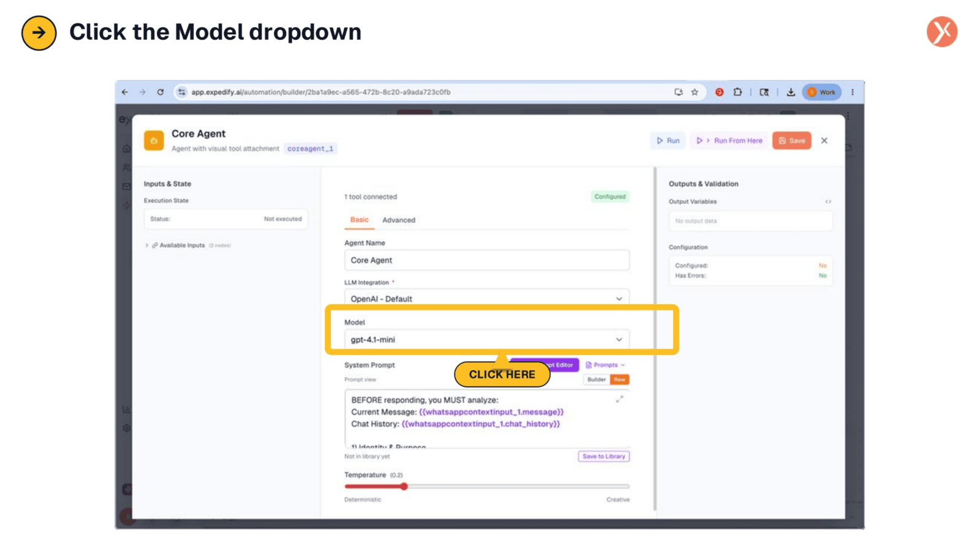The width and height of the screenshot is (980, 551).
Task: Click Save to Library button
Action: point(604,456)
